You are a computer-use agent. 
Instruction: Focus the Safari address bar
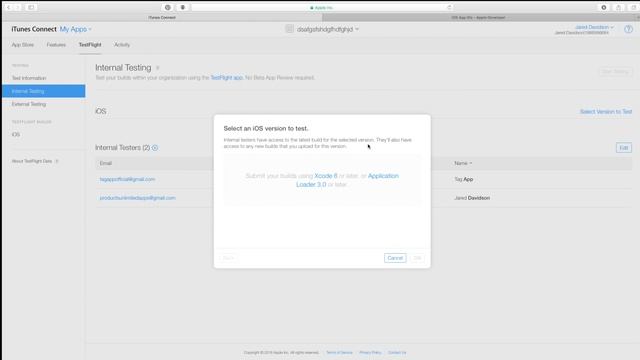coord(322,7)
